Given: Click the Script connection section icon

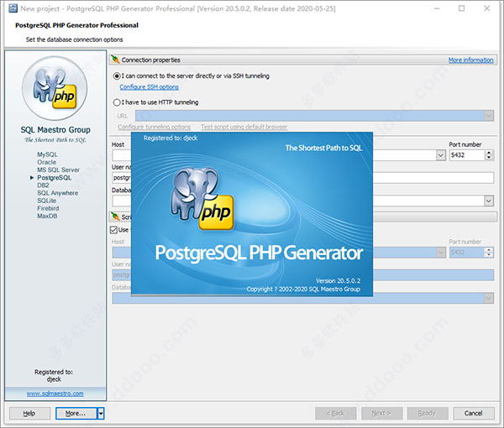Looking at the screenshot, I should (x=115, y=217).
